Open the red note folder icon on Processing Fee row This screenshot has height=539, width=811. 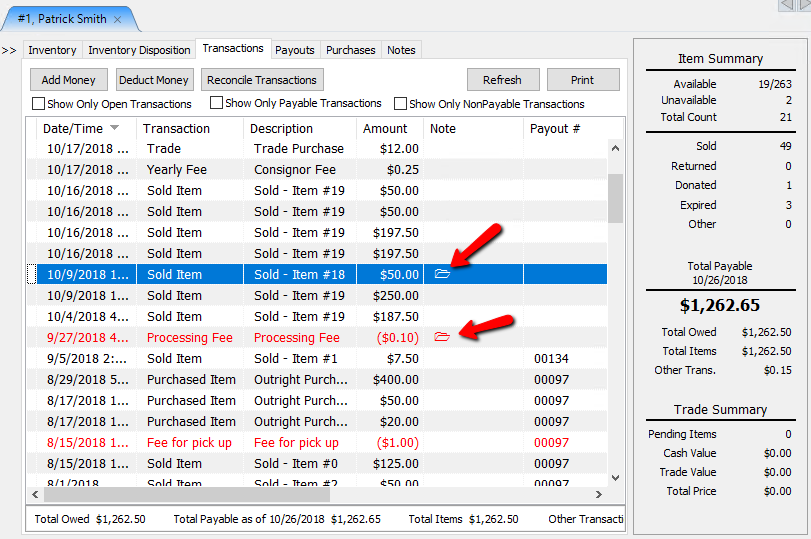click(x=442, y=337)
